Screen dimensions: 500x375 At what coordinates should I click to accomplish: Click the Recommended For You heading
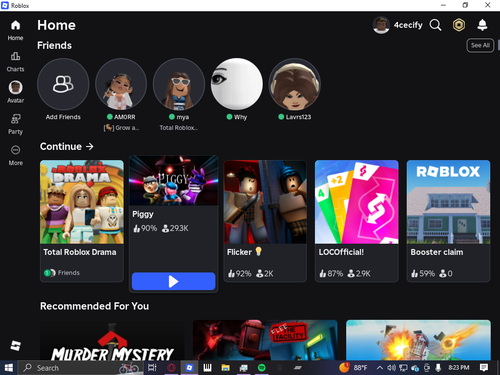[x=94, y=306]
